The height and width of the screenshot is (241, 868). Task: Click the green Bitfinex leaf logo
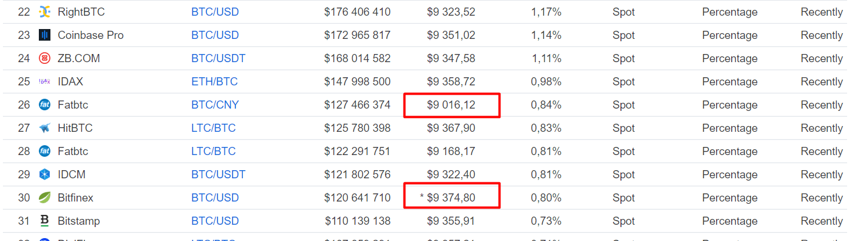pyautogui.click(x=45, y=198)
